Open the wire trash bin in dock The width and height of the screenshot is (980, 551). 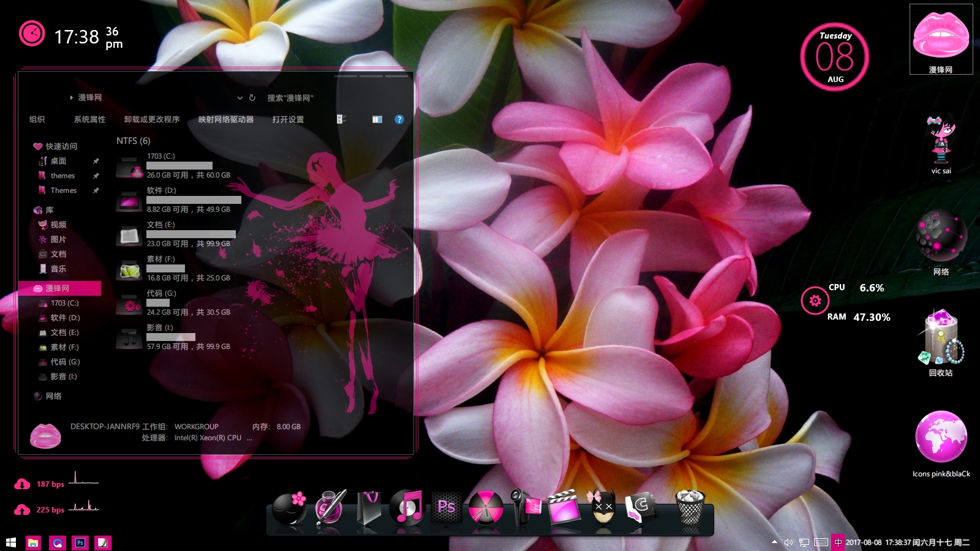[690, 508]
